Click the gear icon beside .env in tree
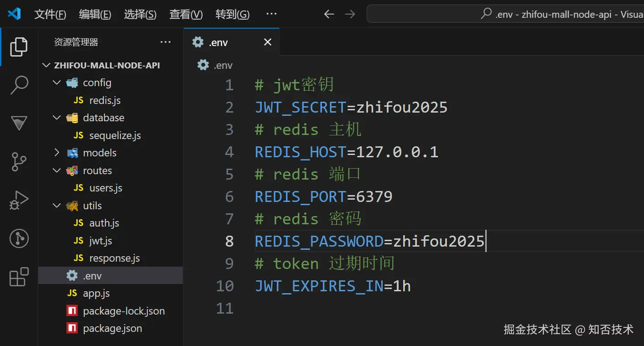Viewport: 644px width, 346px height. pos(72,276)
